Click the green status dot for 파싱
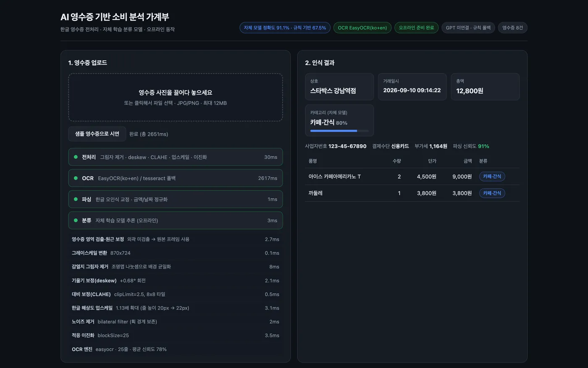The width and height of the screenshot is (588, 368). (x=76, y=199)
